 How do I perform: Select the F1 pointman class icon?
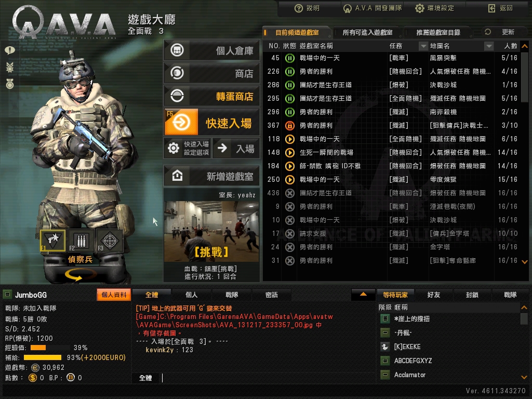click(52, 240)
